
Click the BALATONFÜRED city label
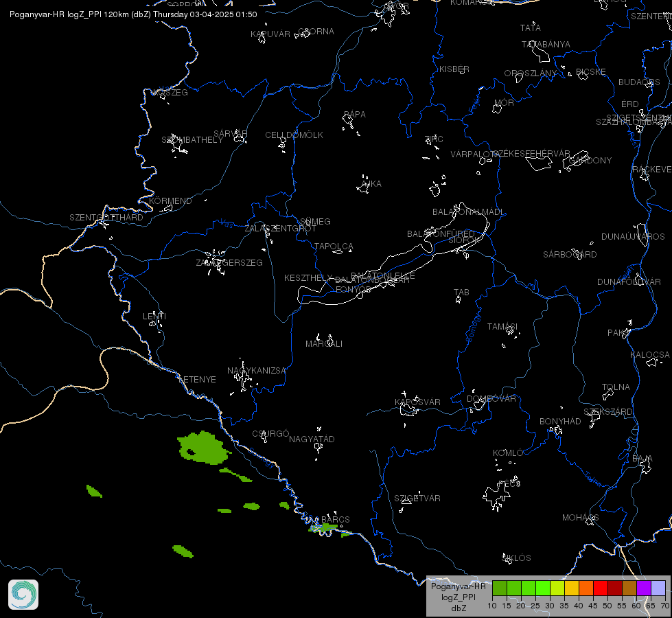[441, 233]
